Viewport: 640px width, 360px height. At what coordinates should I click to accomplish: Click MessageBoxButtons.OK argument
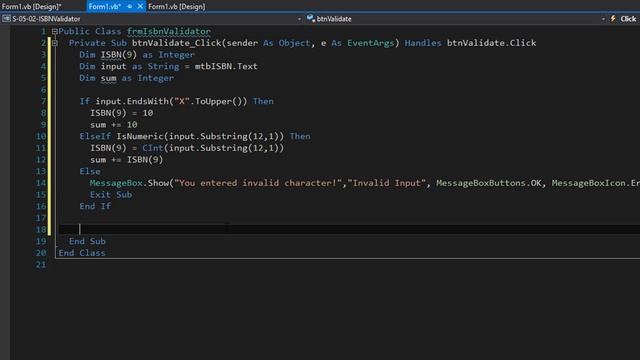click(489, 183)
